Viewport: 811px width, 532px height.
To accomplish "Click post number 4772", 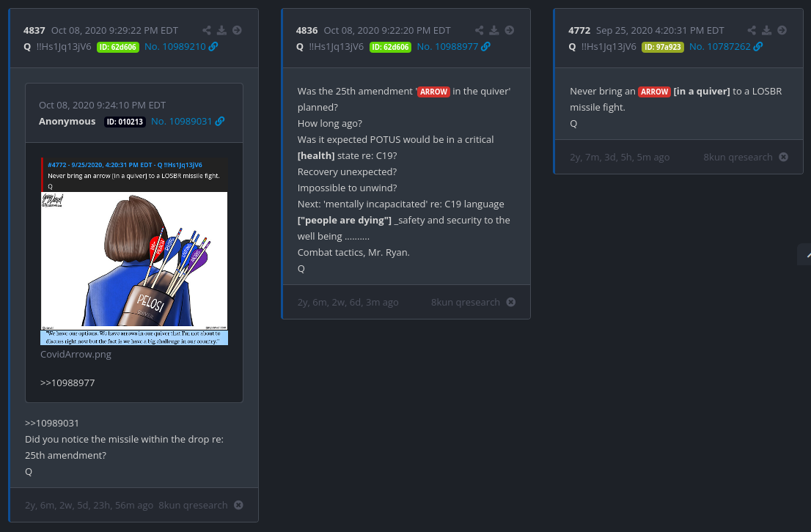I will pyautogui.click(x=579, y=31).
